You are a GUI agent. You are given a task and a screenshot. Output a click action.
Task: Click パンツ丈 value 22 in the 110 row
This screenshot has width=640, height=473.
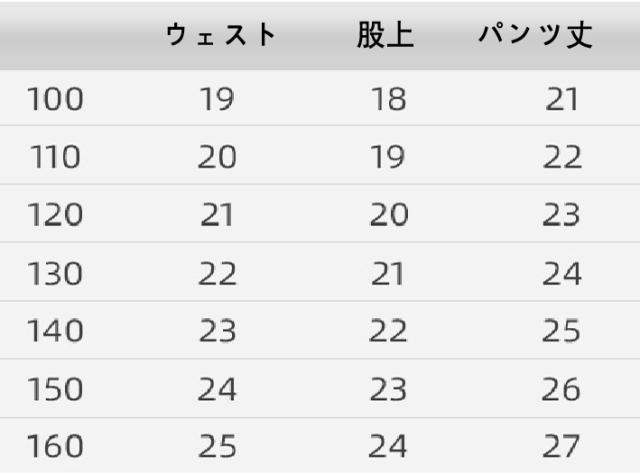click(x=561, y=158)
